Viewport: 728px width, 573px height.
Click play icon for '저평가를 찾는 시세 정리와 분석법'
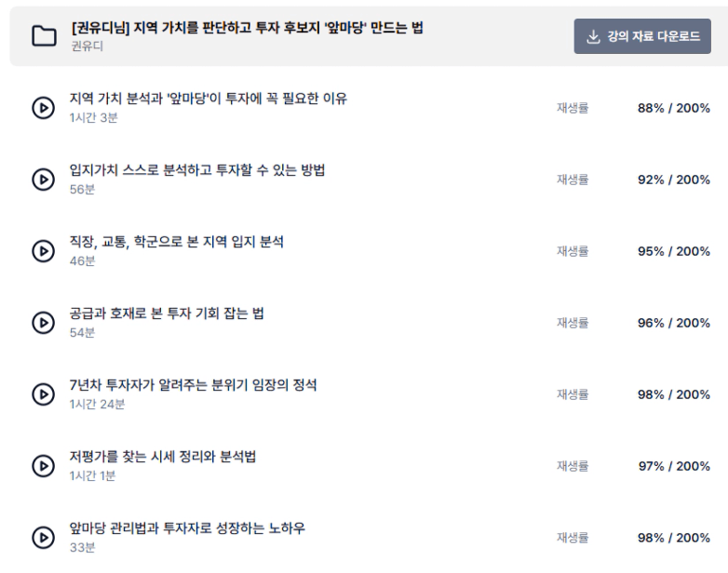[x=43, y=466]
